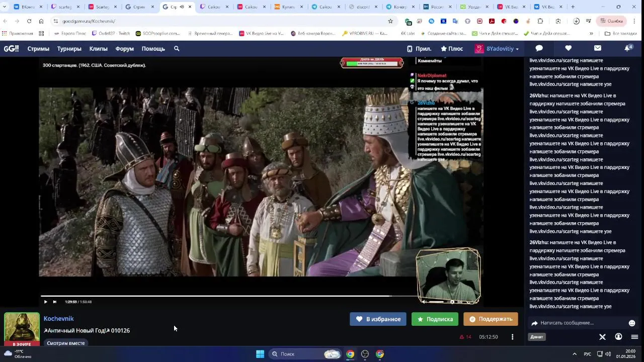
Task: Open the Все закладки folder
Action: (620, 34)
